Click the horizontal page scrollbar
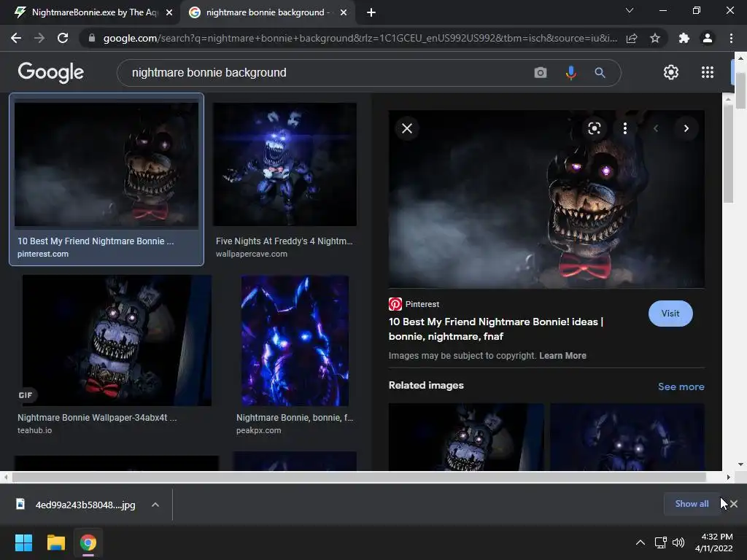Viewport: 747px width, 560px height. coord(359,477)
